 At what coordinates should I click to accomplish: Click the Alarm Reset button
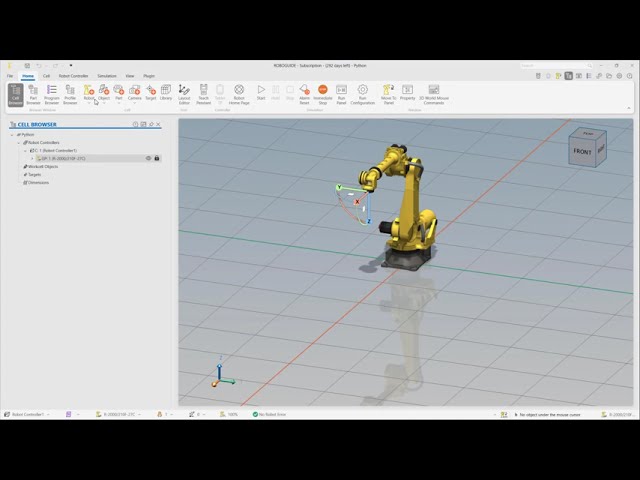pyautogui.click(x=304, y=94)
